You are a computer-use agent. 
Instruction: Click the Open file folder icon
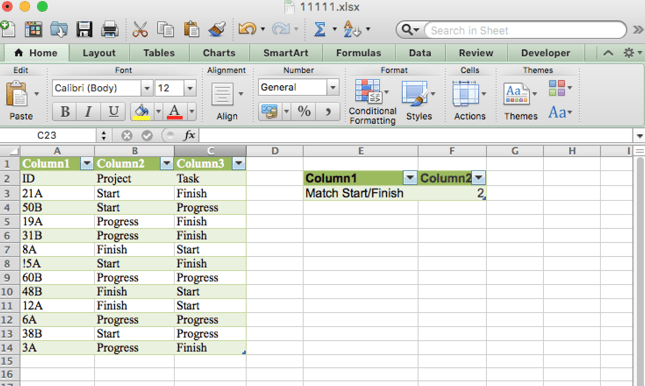tap(59, 29)
